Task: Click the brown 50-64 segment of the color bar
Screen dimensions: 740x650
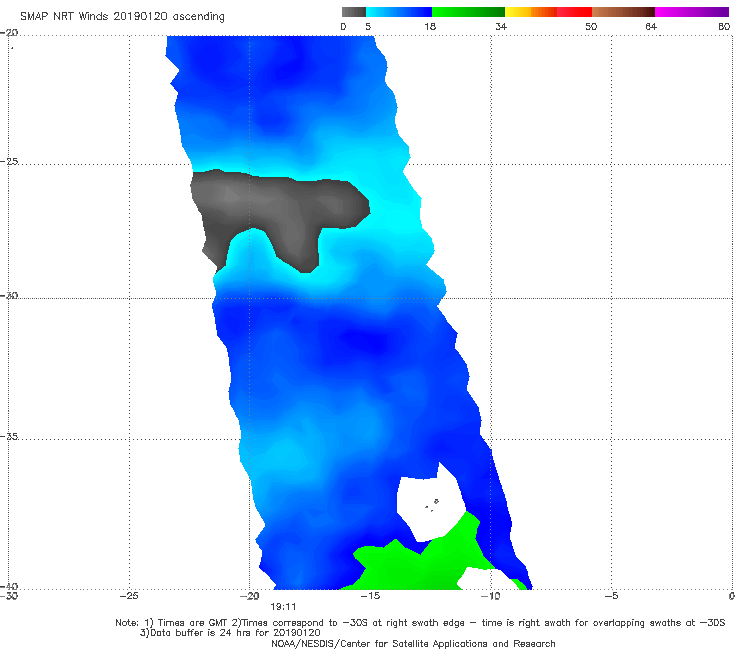Action: (623, 12)
